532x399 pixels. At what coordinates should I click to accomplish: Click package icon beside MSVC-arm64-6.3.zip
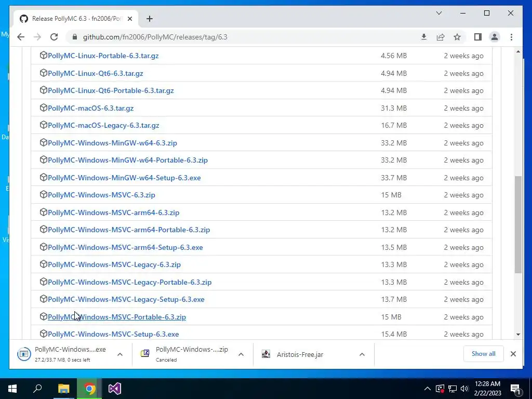[x=44, y=212]
